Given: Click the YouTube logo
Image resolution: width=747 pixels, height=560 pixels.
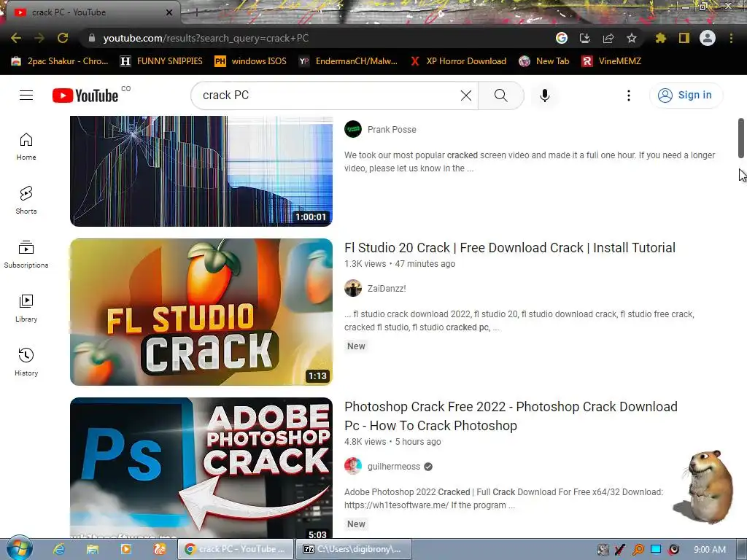Looking at the screenshot, I should [x=85, y=96].
